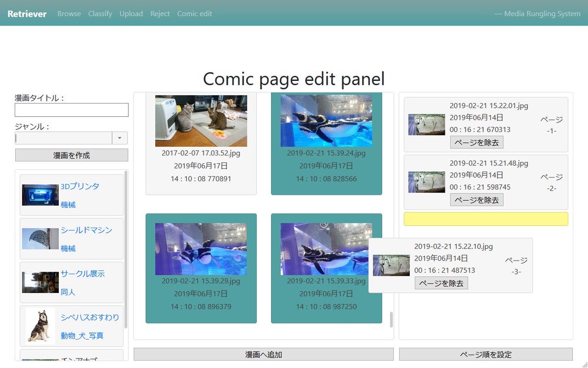Open the Classify page
This screenshot has height=368, width=588.
100,14
